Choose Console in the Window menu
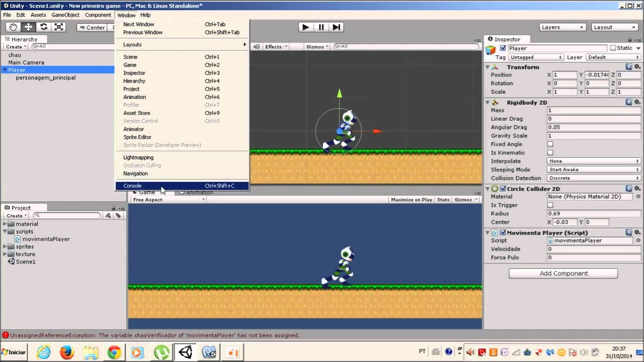 tap(182, 186)
